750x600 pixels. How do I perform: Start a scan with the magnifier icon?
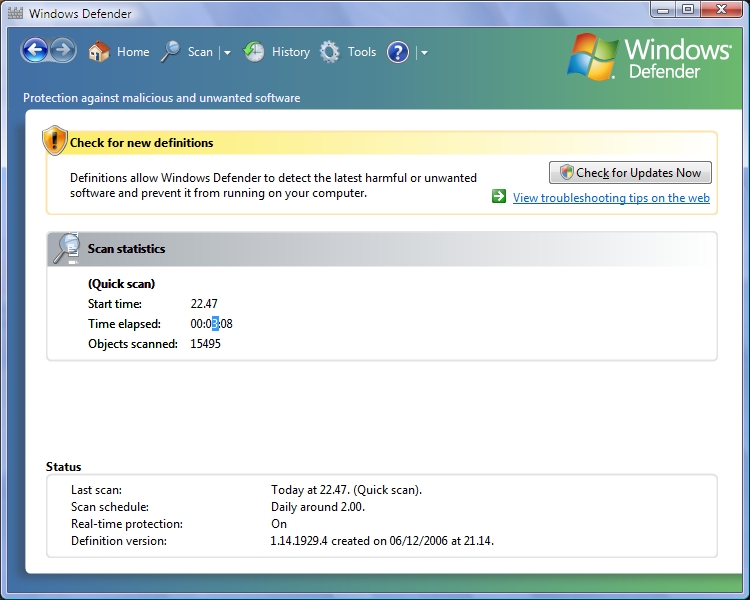(170, 51)
